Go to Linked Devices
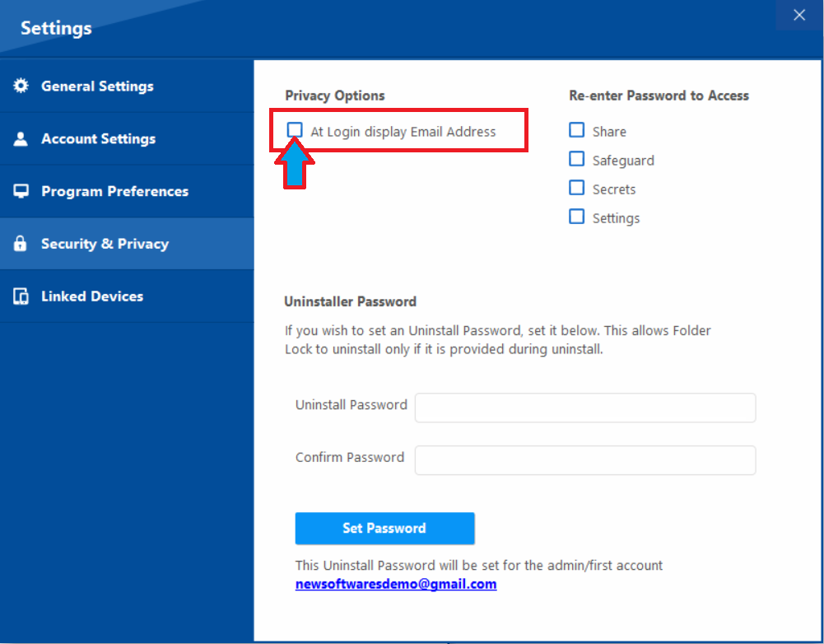The height and width of the screenshot is (644, 824). [93, 296]
